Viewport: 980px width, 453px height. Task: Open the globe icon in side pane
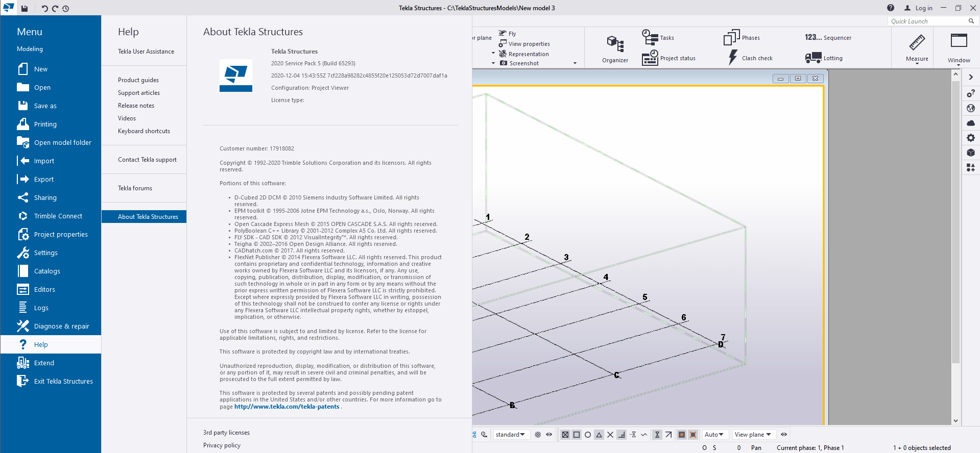coord(971,108)
